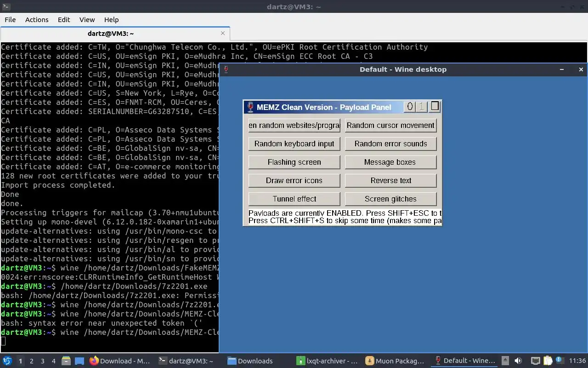
Task: Toggle the Draw error icons payload
Action: tap(294, 181)
